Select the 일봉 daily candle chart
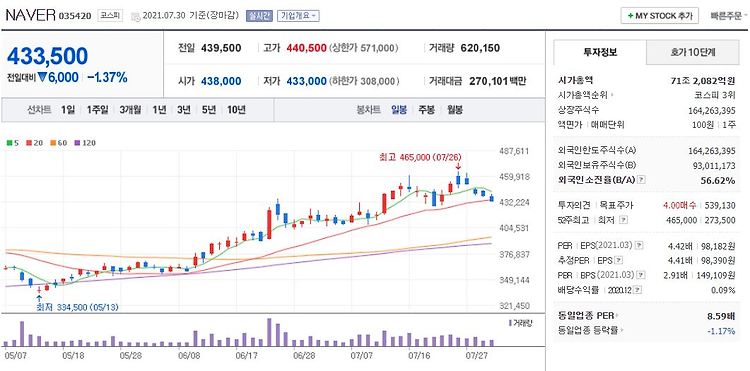This screenshot has width=750, height=371. [399, 110]
